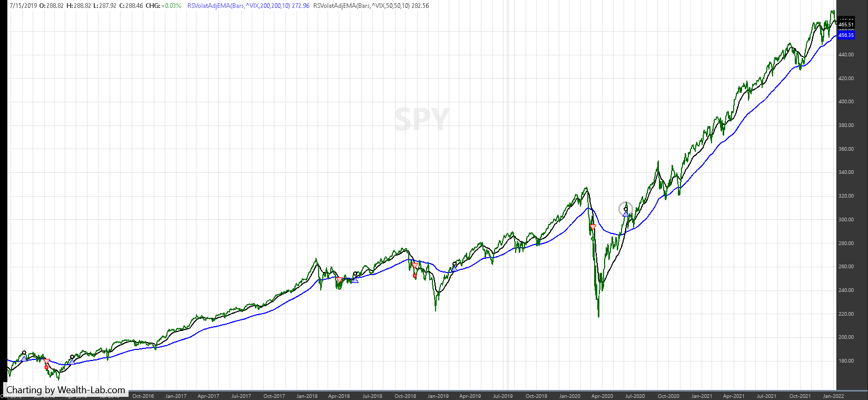
Task: Click the 400.00 price axis label
Action: coord(846,102)
